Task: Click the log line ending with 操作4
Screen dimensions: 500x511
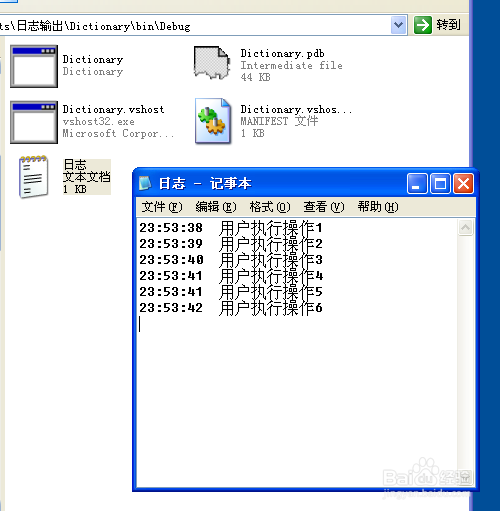Action: (231, 276)
